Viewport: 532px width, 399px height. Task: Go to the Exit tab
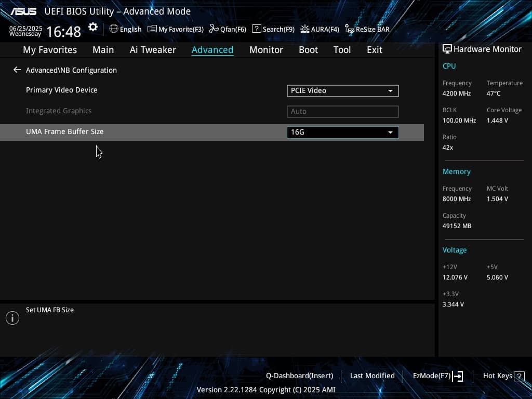pos(375,50)
